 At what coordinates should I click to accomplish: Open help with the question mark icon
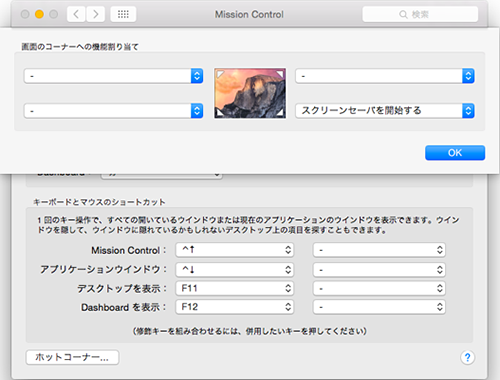point(468,358)
